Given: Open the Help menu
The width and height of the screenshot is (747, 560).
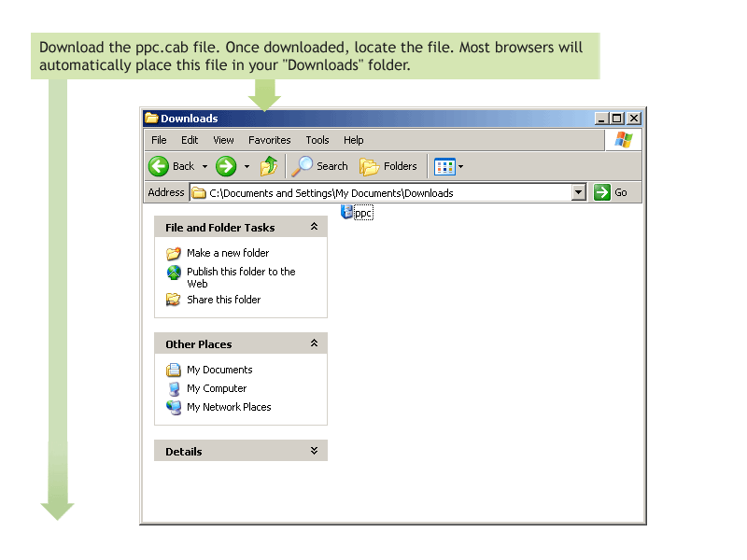Looking at the screenshot, I should pyautogui.click(x=354, y=140).
